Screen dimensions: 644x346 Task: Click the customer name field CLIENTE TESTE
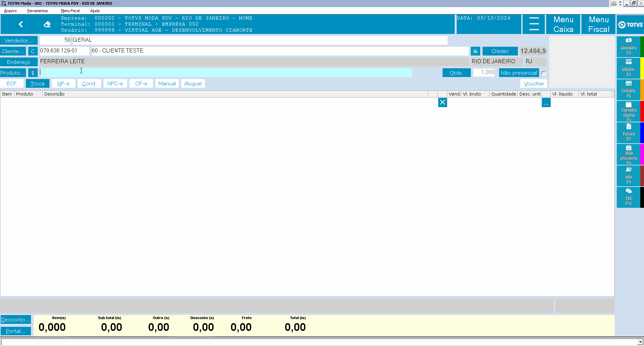[x=280, y=51]
